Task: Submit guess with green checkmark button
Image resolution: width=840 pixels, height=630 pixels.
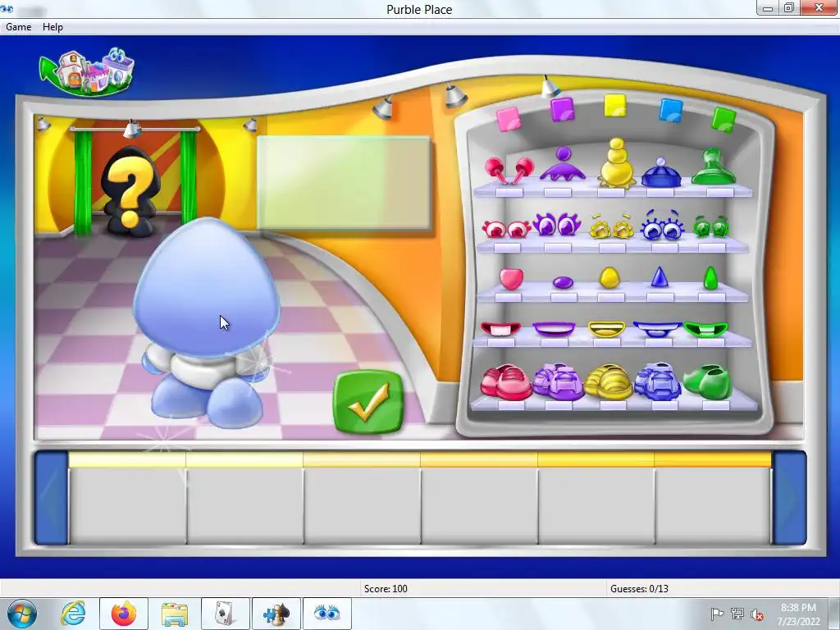Action: (368, 401)
